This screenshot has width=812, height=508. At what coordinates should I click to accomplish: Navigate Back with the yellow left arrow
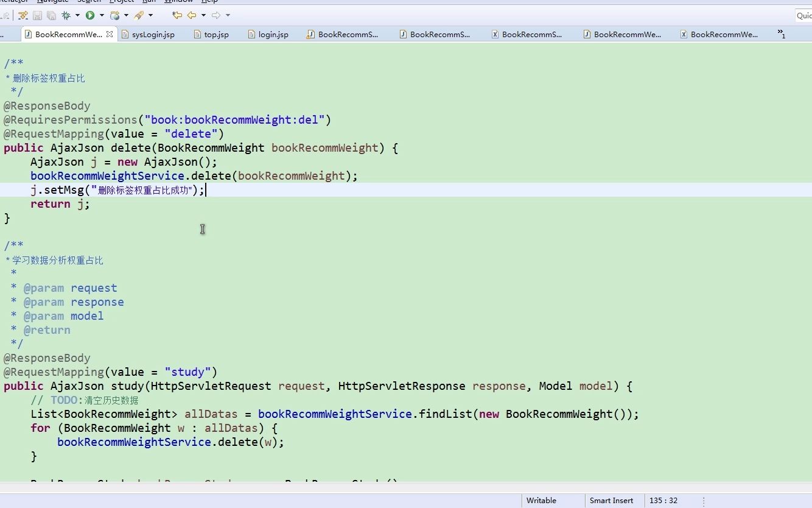pos(192,15)
